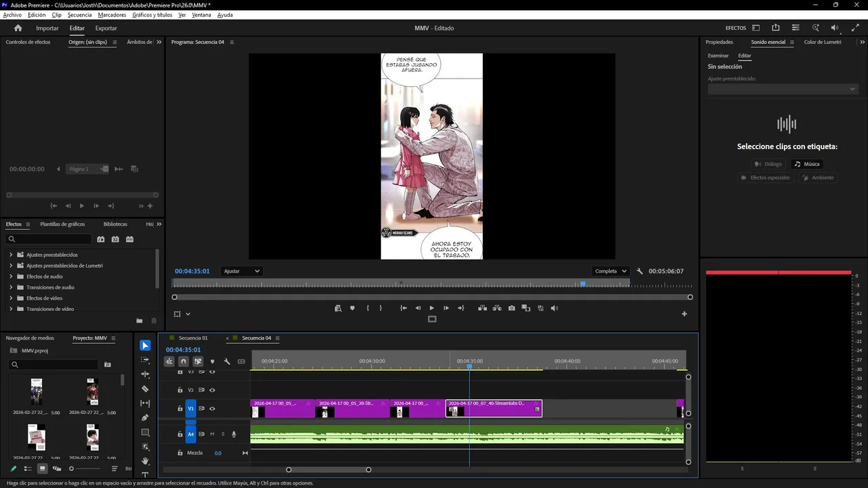Click the Mark Out bracket button
Image resolution: width=868 pixels, height=488 pixels.
click(380, 308)
